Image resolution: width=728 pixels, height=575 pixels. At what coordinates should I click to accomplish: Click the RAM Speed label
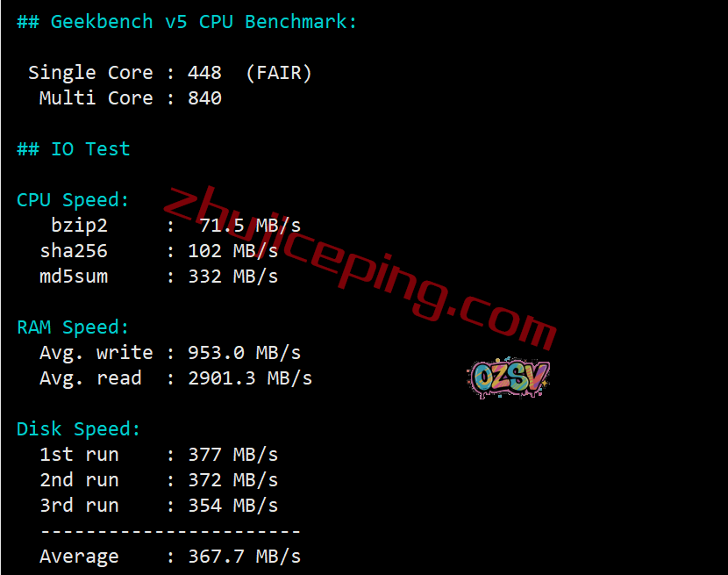[x=73, y=327]
